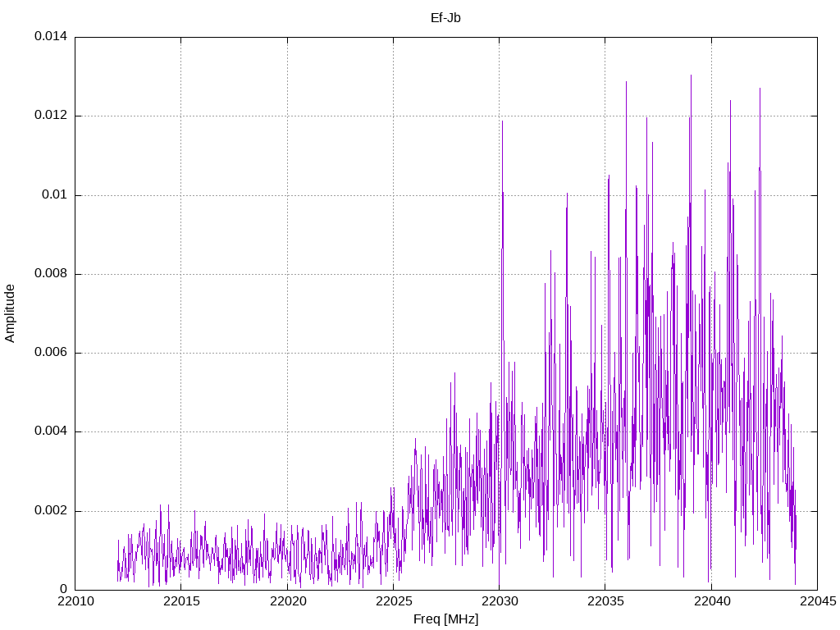840x630 pixels.
Task: Click the plot title Ef-Jb
Action: 445,18
